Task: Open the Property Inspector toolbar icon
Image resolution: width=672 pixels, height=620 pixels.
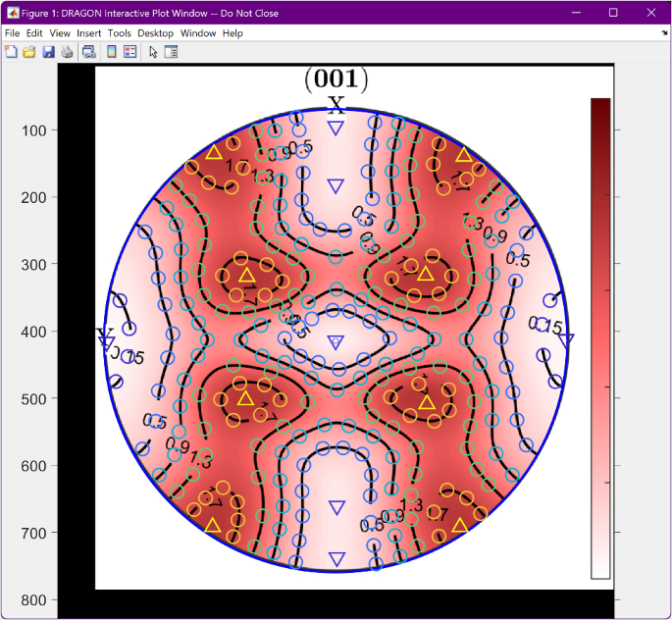Action: [171, 52]
